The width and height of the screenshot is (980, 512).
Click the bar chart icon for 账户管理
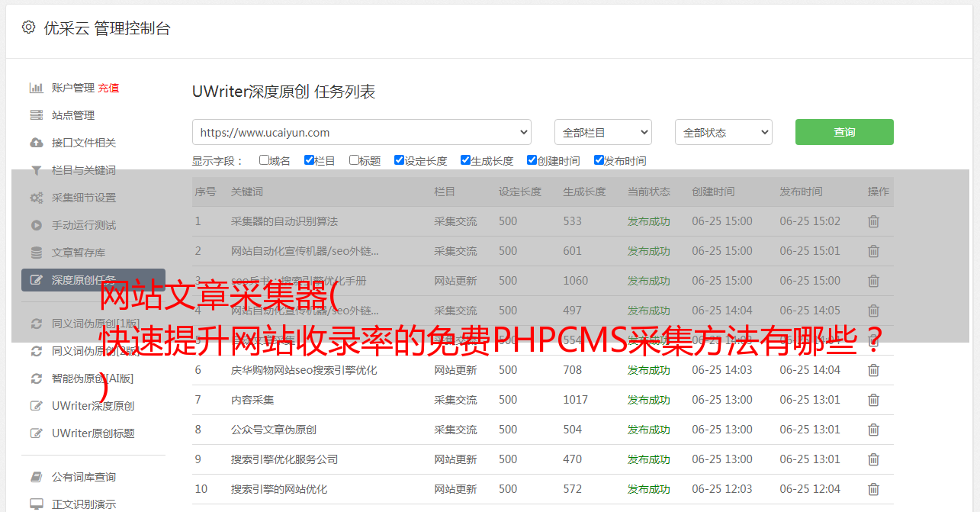pyautogui.click(x=36, y=88)
